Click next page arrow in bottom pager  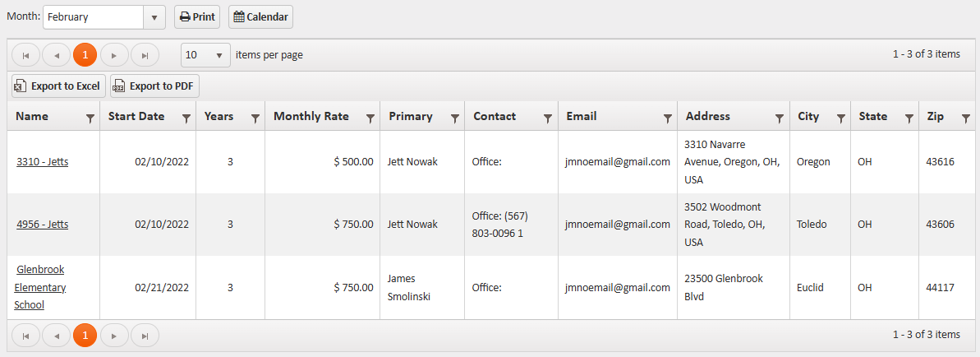(x=114, y=336)
